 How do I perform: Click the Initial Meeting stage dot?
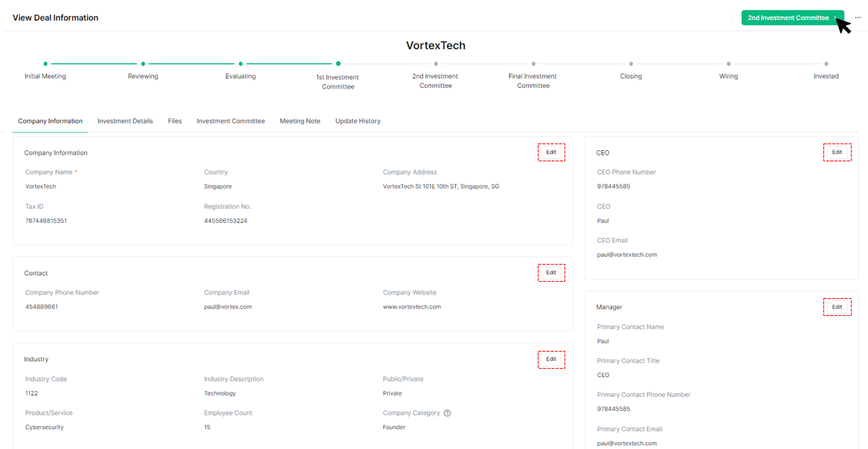pyautogui.click(x=45, y=64)
